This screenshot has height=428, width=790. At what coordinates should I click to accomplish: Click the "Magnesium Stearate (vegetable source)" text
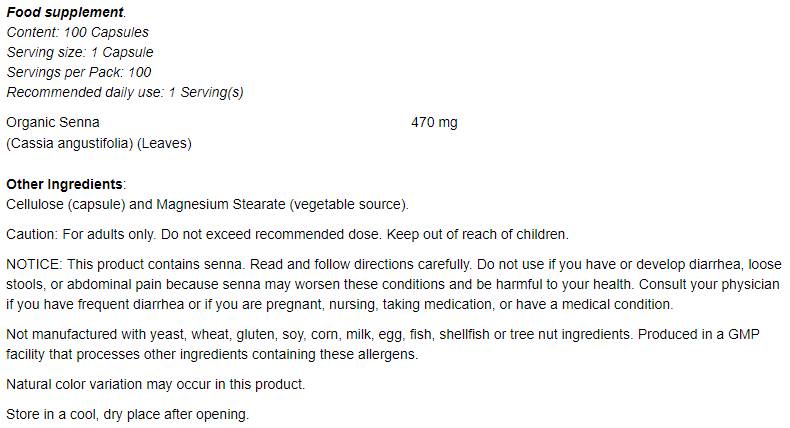(x=282, y=204)
